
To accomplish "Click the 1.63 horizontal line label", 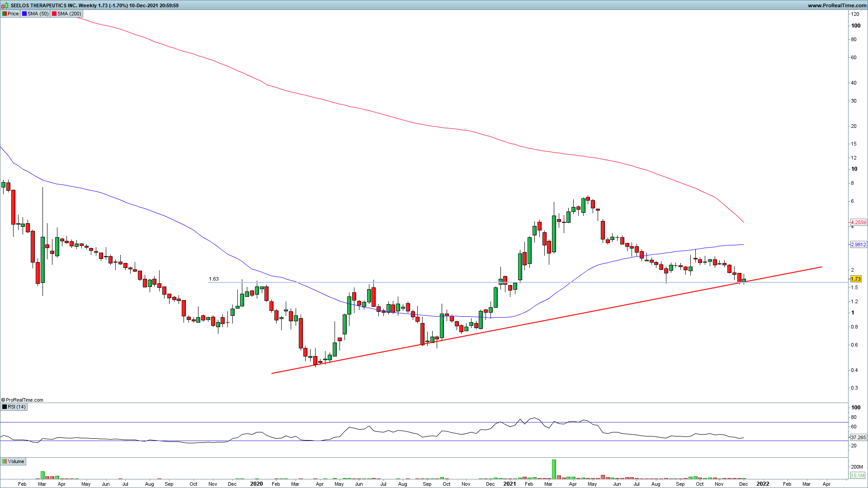I will (214, 279).
